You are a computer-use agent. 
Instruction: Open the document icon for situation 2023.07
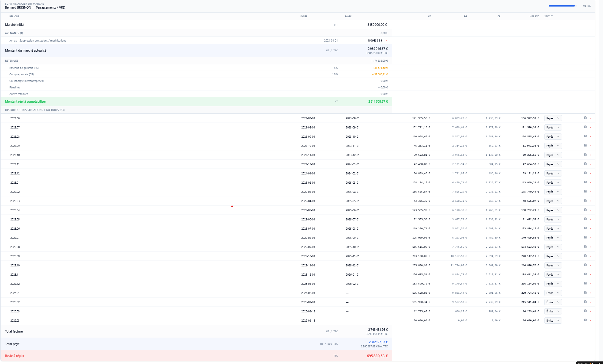click(x=585, y=127)
